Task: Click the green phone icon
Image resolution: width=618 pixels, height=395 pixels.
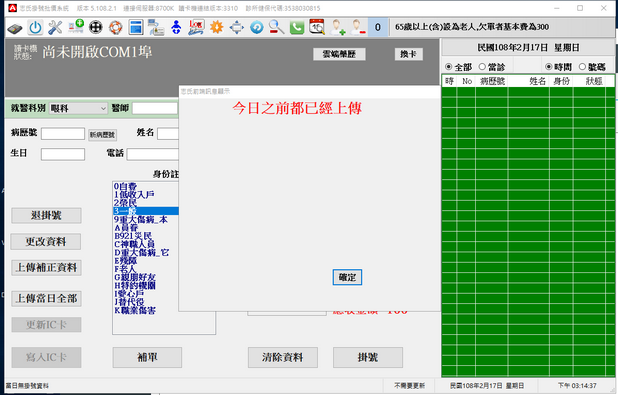Action: pyautogui.click(x=297, y=27)
